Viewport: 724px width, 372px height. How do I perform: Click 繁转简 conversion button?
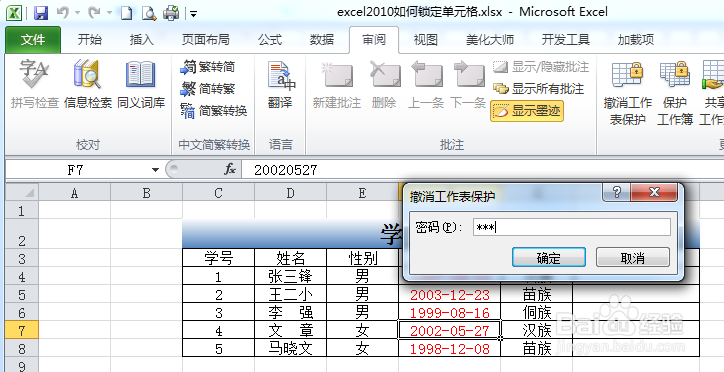pos(208,67)
